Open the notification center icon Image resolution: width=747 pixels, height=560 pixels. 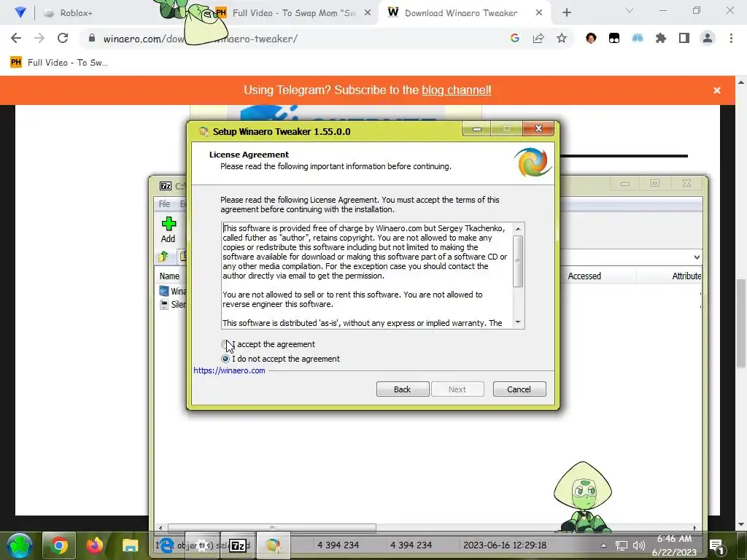tap(716, 546)
